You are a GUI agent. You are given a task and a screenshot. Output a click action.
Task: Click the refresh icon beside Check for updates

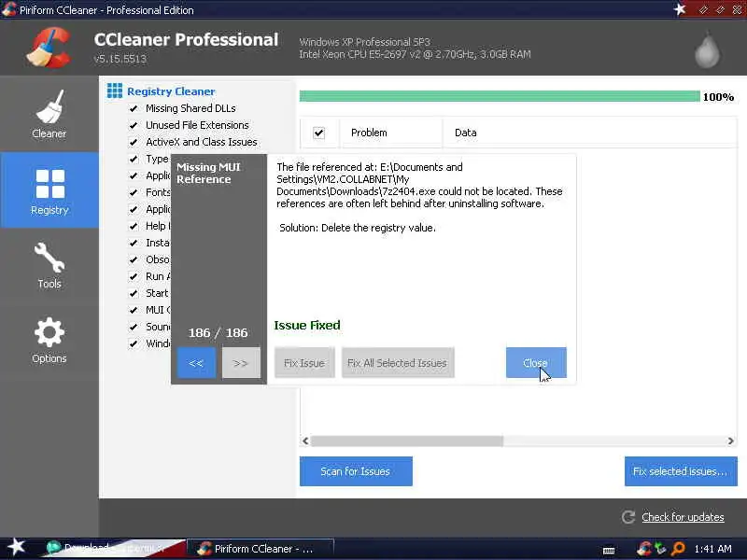point(628,517)
